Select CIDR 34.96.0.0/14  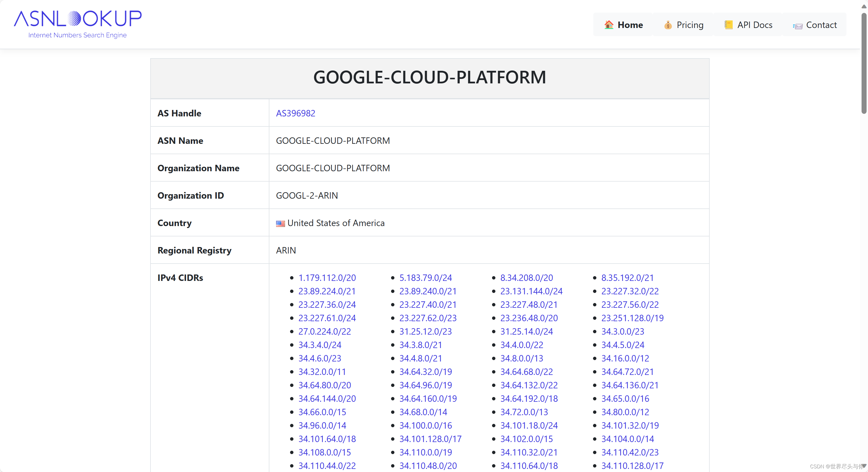tap(322, 426)
